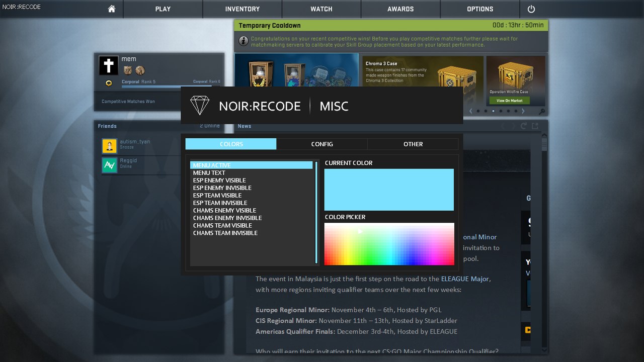Click View On Market button

point(509,101)
